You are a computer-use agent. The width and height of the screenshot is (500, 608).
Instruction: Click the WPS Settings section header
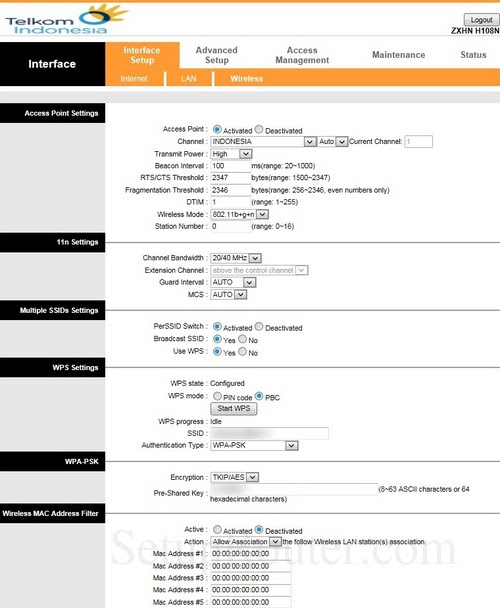(52, 368)
